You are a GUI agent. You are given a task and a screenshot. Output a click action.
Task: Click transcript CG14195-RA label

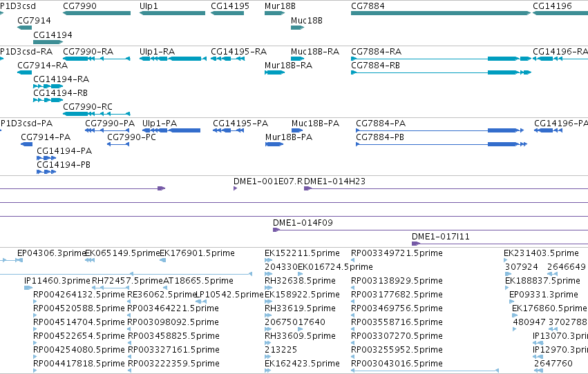pyautogui.click(x=239, y=51)
